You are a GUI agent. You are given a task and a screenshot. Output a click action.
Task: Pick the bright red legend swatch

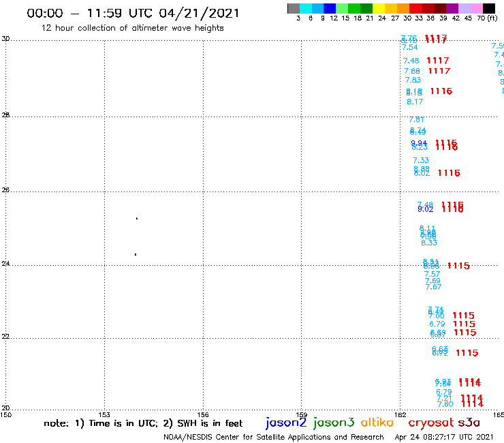pyautogui.click(x=415, y=8)
